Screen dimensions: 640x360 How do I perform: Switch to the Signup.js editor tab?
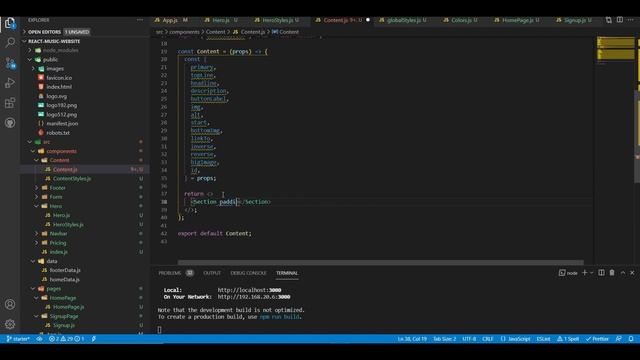click(x=574, y=20)
